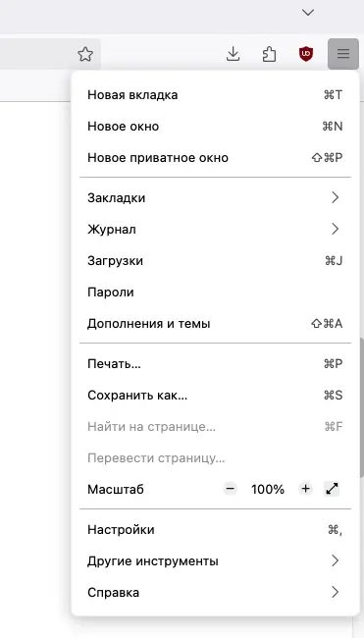
Task: Click the list all tabs chevron
Action: [308, 13]
